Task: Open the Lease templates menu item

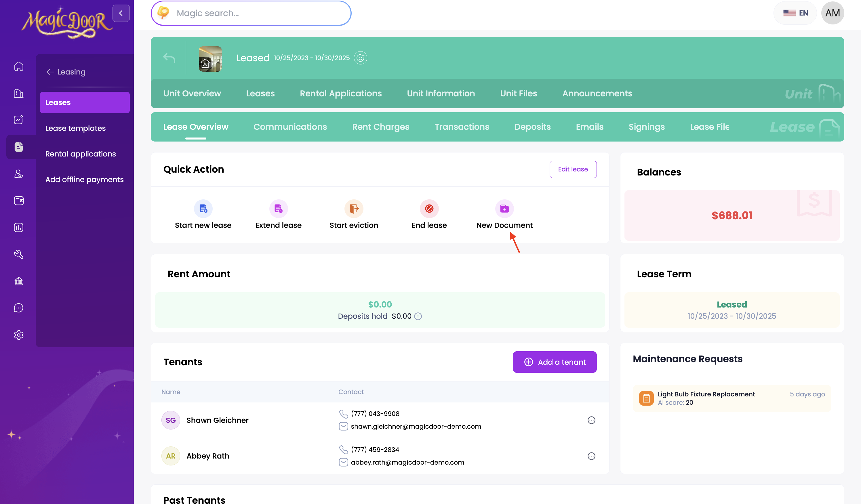Action: (75, 128)
